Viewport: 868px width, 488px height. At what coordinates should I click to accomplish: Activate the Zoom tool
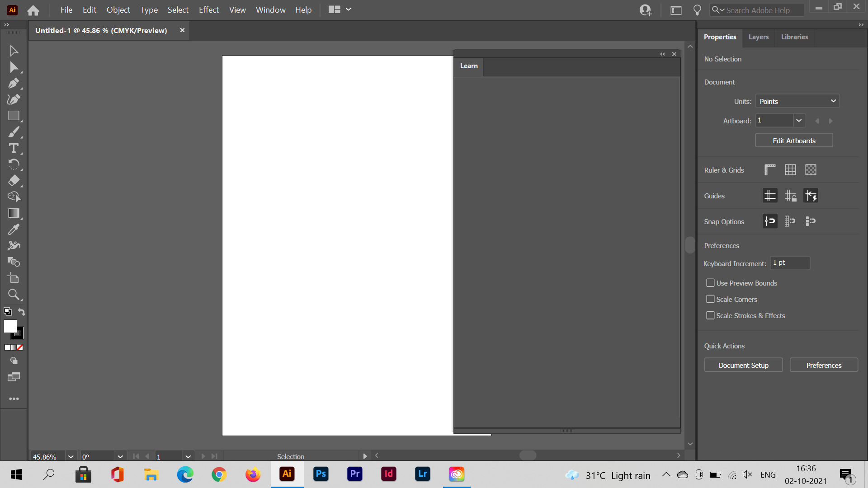(14, 295)
